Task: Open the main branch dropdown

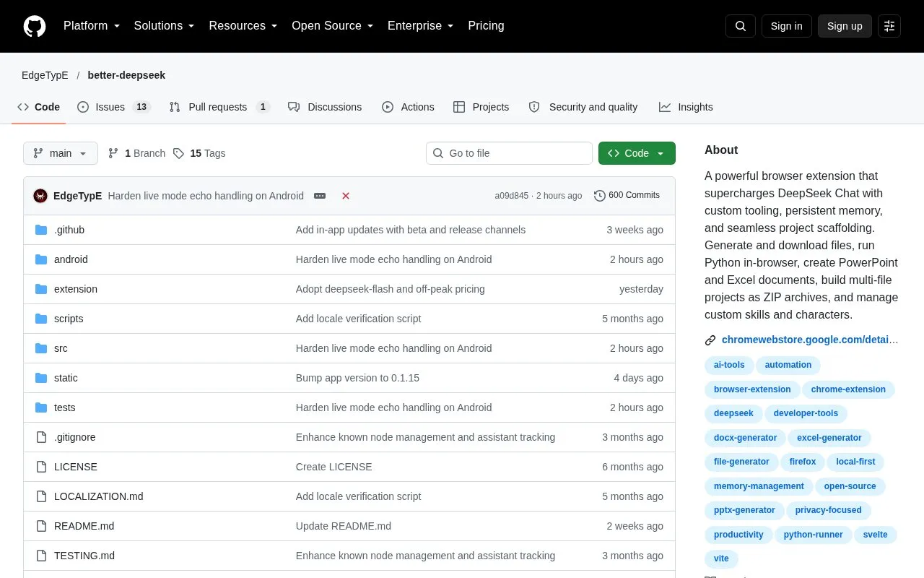Action: [x=61, y=153]
